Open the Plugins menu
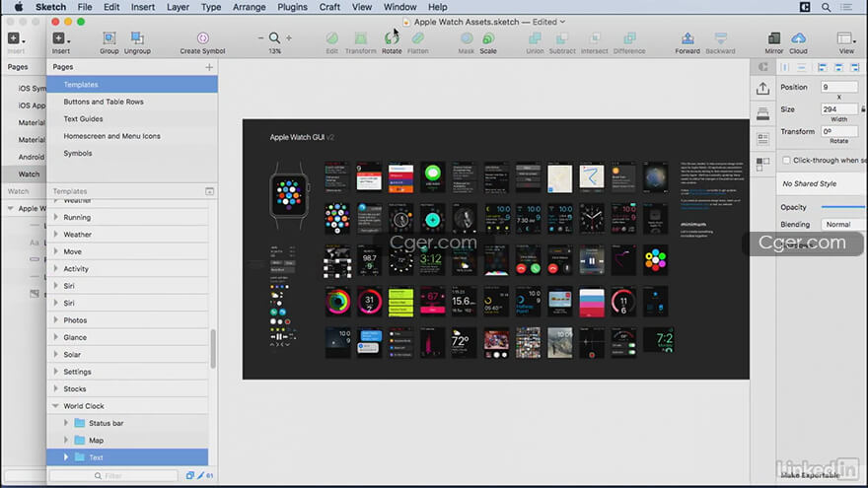Viewport: 868px width, 488px height. tap(292, 7)
